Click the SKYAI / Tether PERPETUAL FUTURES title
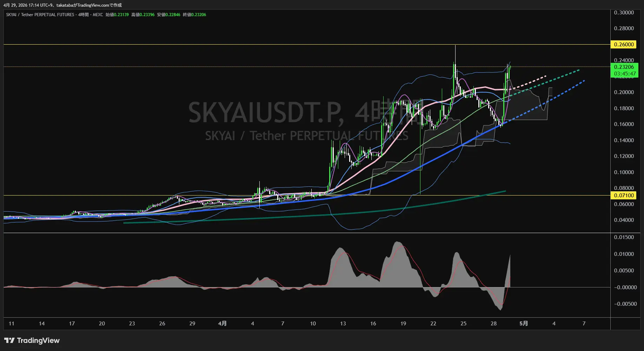Viewport: 644px width, 351px height. click(x=40, y=15)
